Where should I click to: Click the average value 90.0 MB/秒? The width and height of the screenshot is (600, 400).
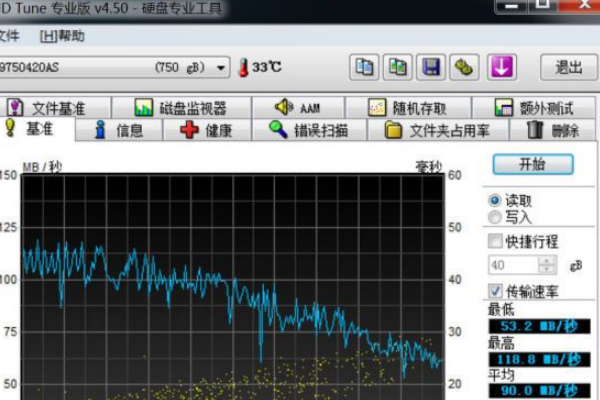[539, 391]
